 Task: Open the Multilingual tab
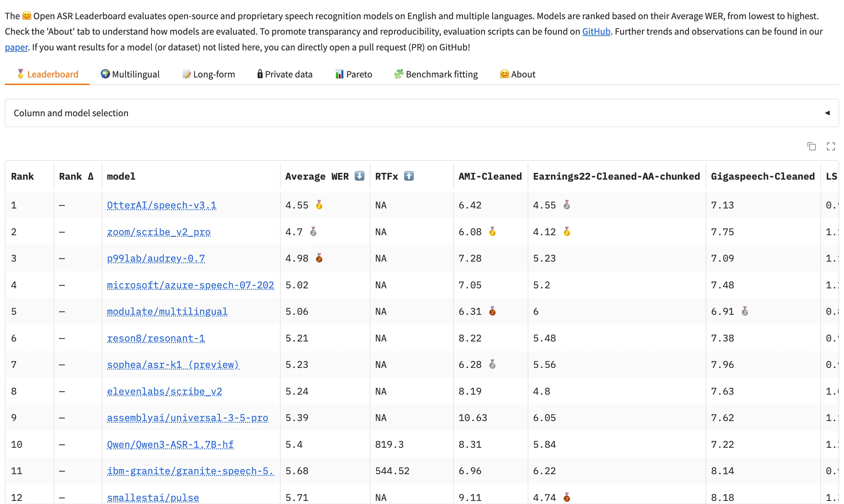(130, 74)
